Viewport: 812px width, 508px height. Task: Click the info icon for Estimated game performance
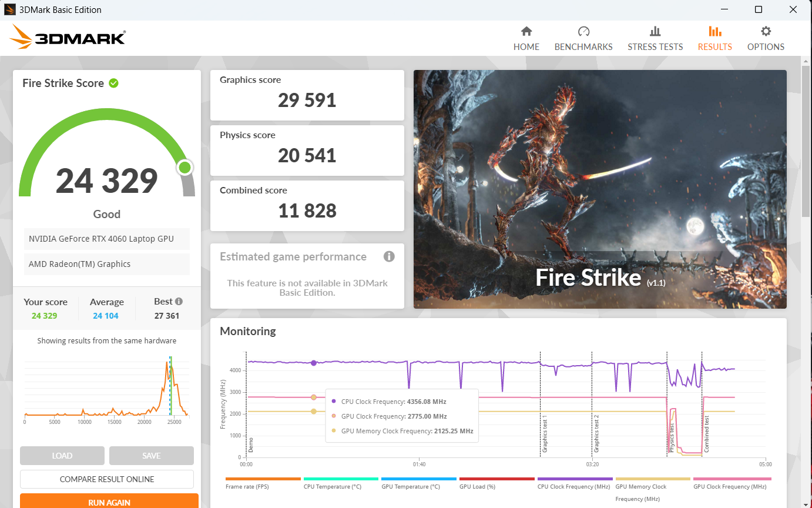pos(389,256)
